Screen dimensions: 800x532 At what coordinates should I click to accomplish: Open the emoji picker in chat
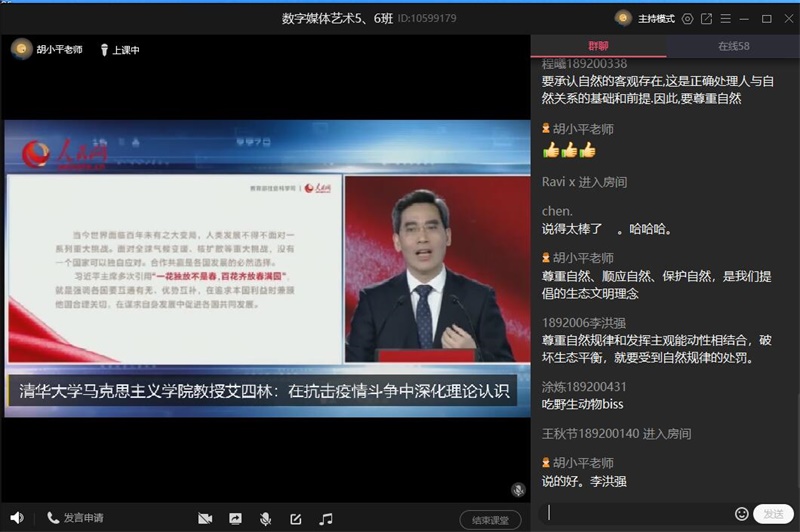coord(741,513)
